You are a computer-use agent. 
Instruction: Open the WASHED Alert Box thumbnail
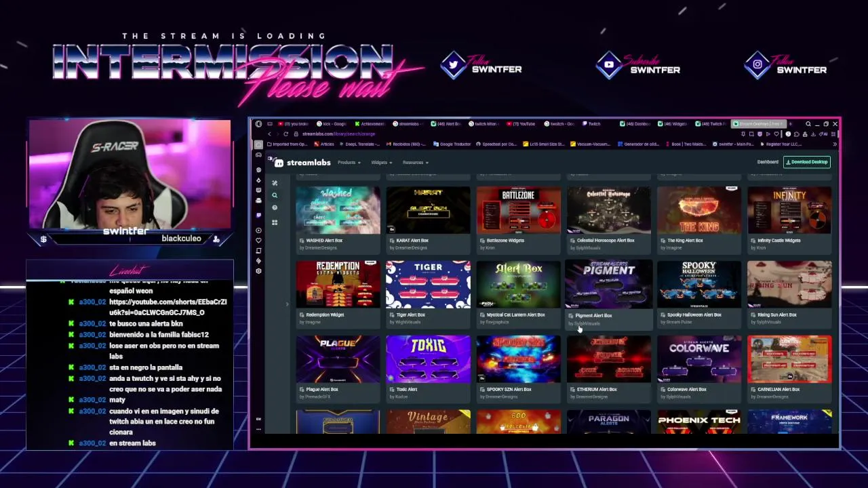[338, 210]
